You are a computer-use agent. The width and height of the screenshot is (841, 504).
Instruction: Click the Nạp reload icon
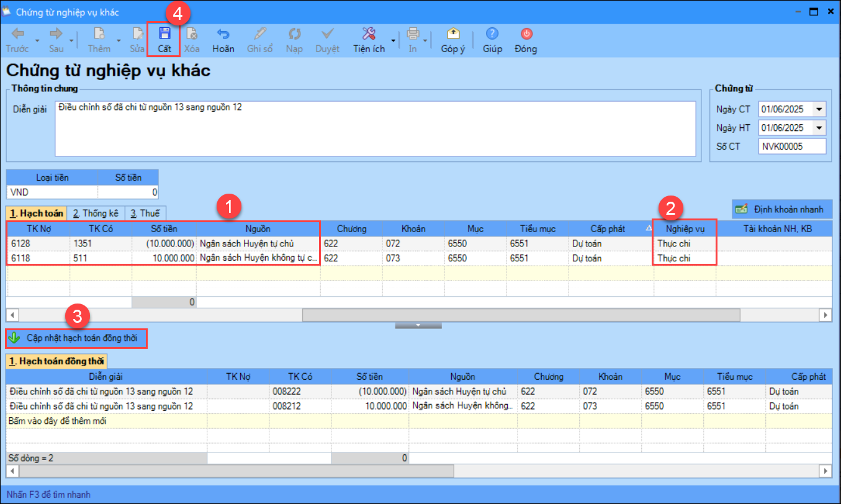tap(294, 34)
